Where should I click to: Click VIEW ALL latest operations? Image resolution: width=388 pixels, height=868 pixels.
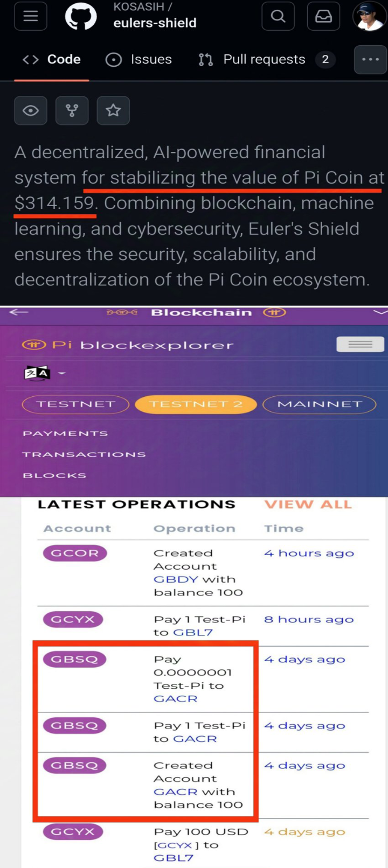point(308,505)
